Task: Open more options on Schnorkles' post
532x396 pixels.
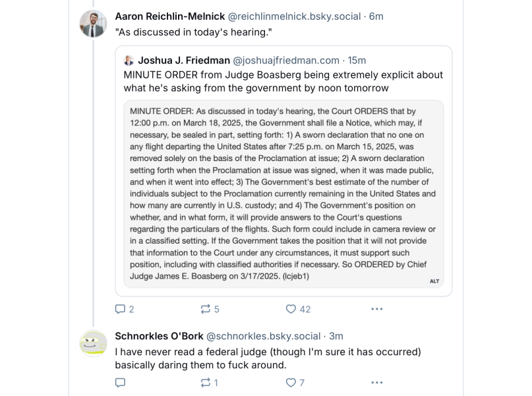Action: (376, 382)
